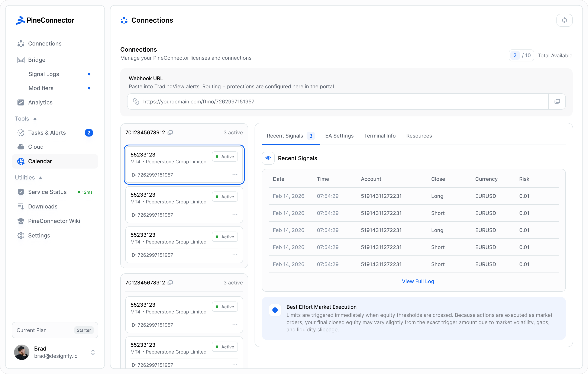Open the PineConnector Wiki link
Screen dimensions: 588x374
[54, 221]
